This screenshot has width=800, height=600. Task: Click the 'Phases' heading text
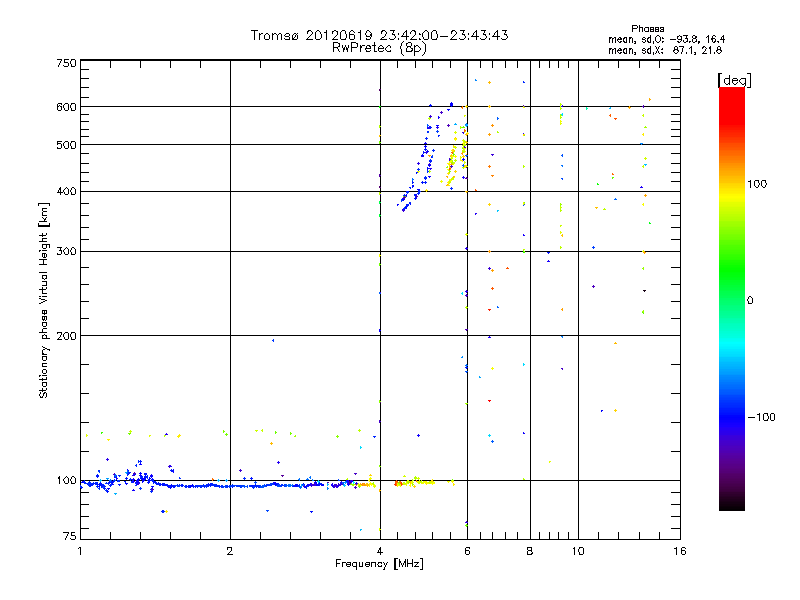click(x=647, y=29)
